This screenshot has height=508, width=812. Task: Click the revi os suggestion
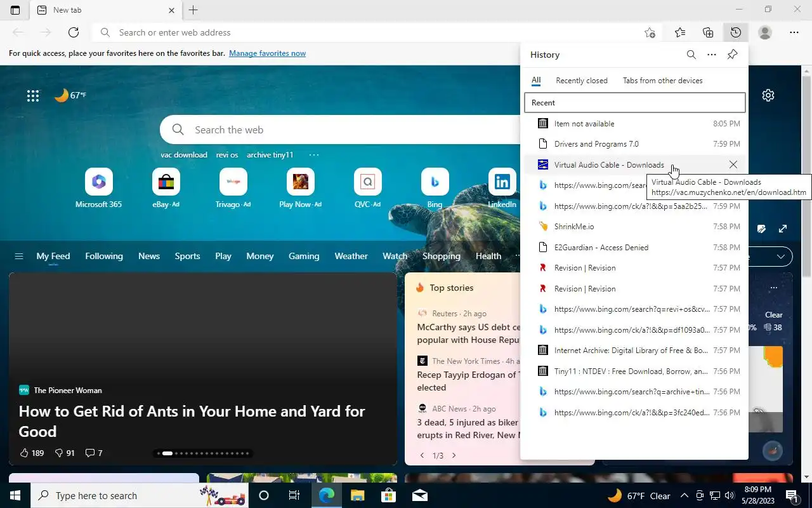227,155
